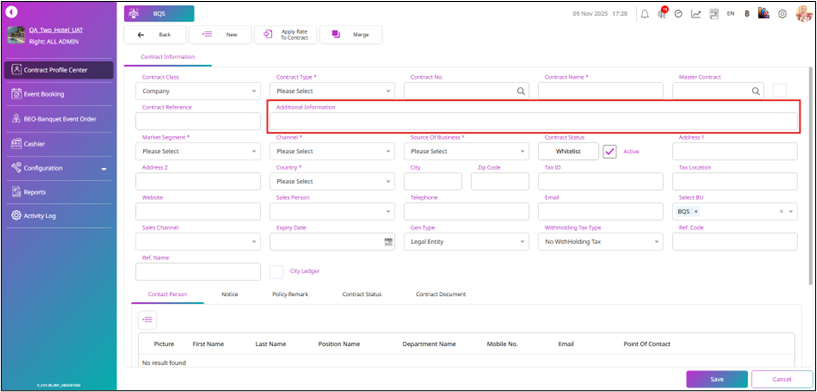The image size is (817, 392).
Task: Untick the Active checkbox
Action: [610, 151]
